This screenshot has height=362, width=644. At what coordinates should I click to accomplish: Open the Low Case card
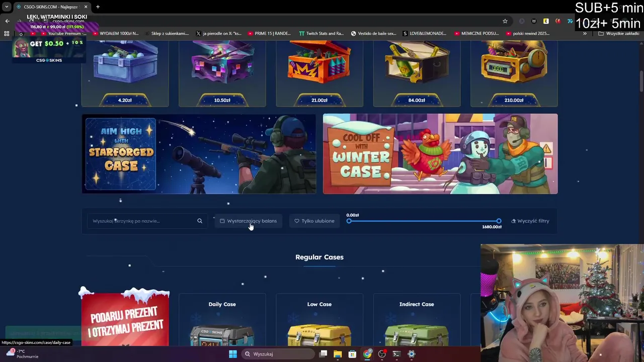click(x=319, y=320)
